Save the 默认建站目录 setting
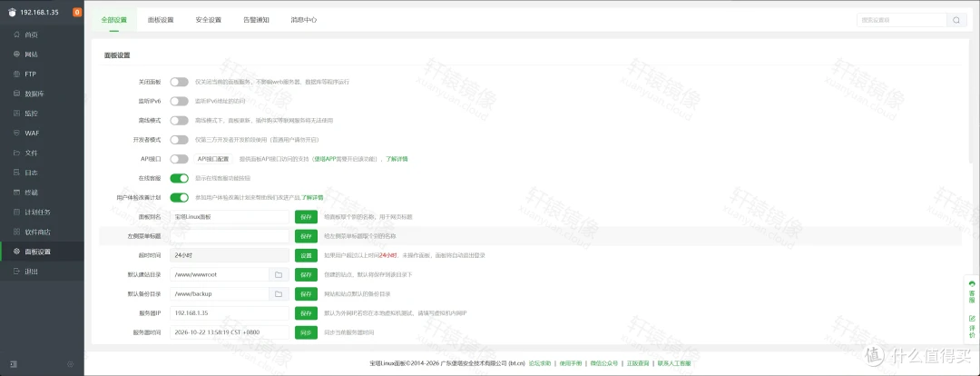Image resolution: width=980 pixels, height=376 pixels. coord(307,274)
